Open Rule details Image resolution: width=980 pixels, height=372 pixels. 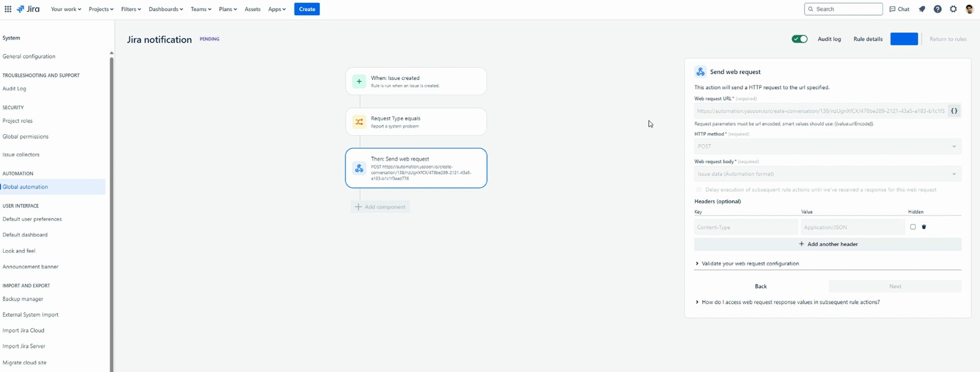coord(868,39)
